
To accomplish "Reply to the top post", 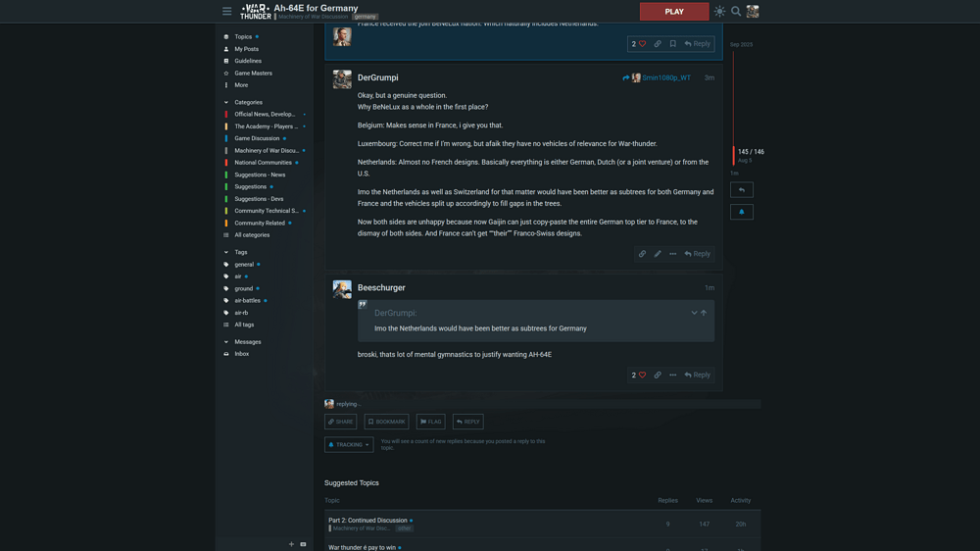I will pos(698,44).
